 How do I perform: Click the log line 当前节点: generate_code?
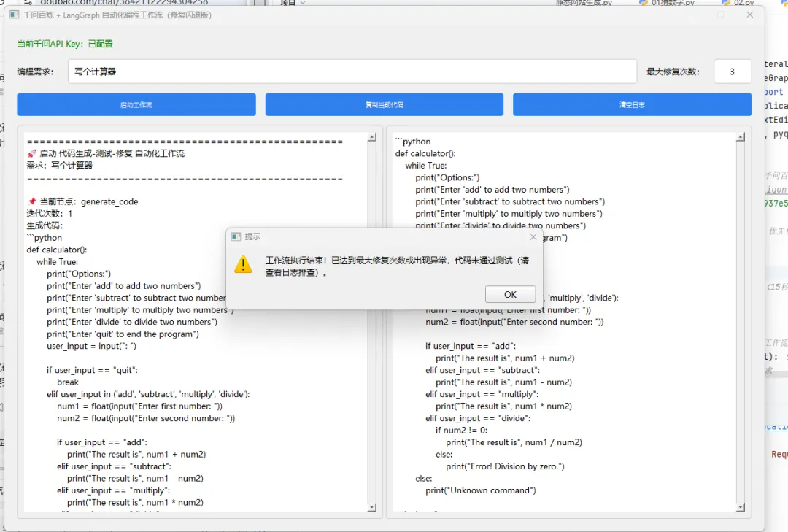click(83, 201)
